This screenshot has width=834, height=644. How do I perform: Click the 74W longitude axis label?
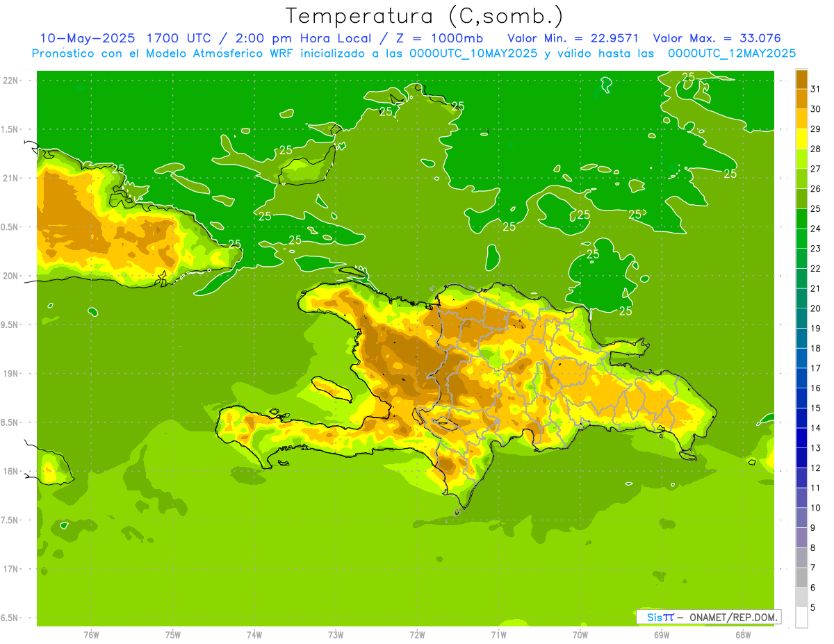254,635
